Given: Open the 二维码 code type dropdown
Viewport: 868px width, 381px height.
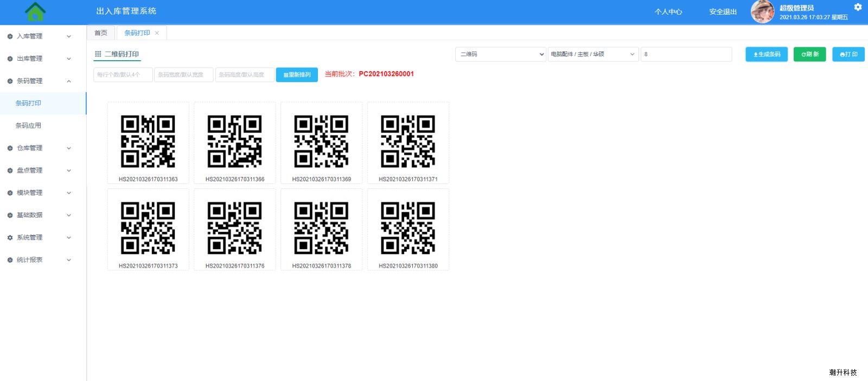Looking at the screenshot, I should (x=500, y=54).
